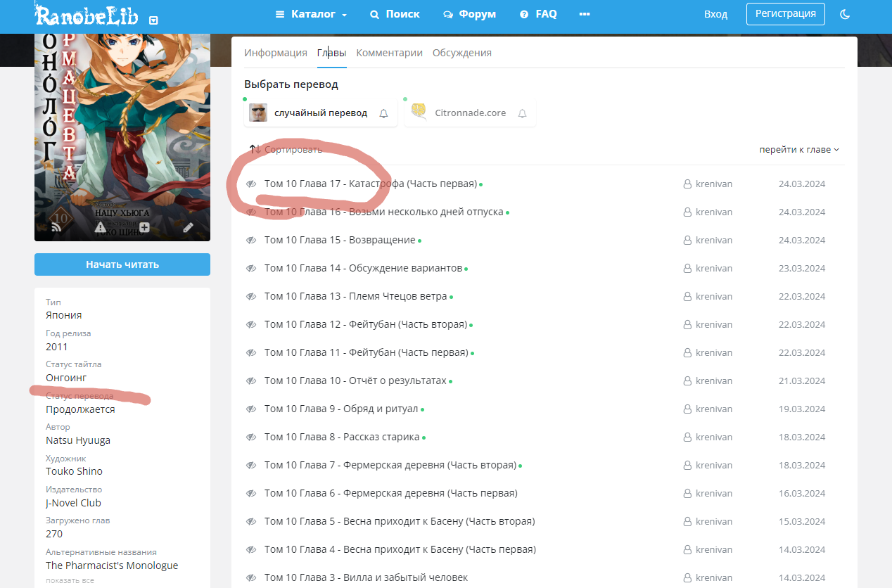The image size is (892, 588).
Task: Click user icon beside krenivan on Глава 6 row
Action: pos(687,493)
